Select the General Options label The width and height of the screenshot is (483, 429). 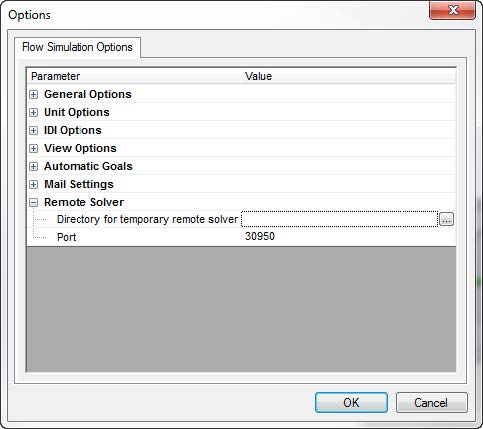88,94
